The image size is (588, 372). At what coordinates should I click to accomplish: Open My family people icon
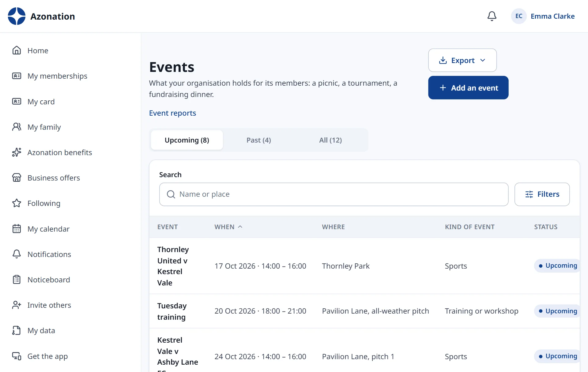[x=17, y=127]
